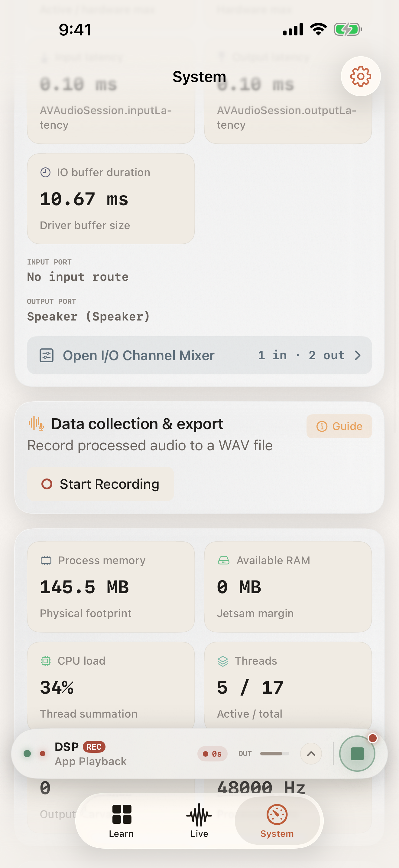The width and height of the screenshot is (399, 868).
Task: Tap the 'Record processed audio to a WAV file' text
Action: [150, 445]
